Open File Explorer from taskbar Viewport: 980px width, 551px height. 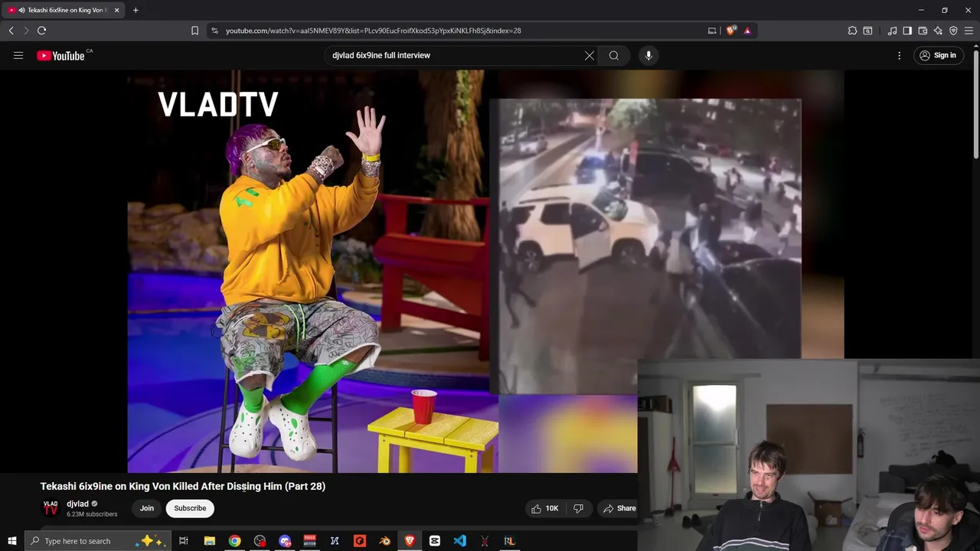point(209,541)
